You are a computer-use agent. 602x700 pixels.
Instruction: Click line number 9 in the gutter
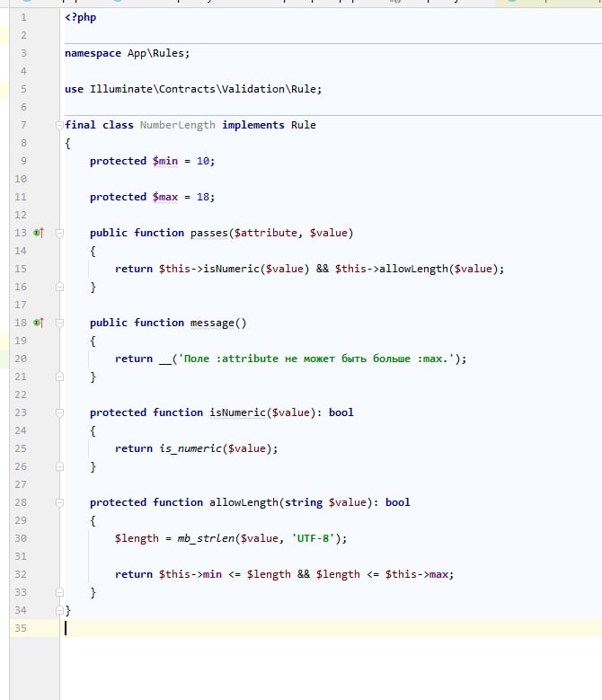[23, 161]
